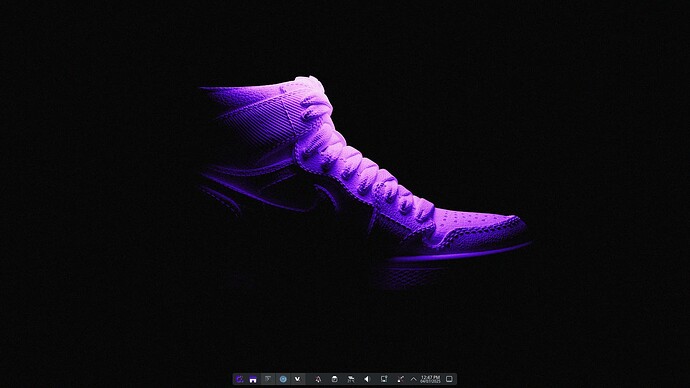
Task: Open the gray window app on the taskbar
Action: [x=268, y=379]
